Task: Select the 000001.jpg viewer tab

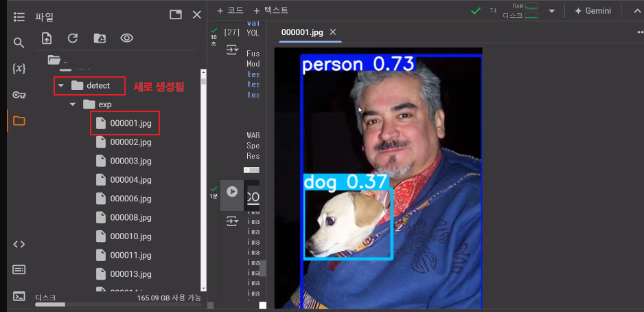Action: [x=302, y=32]
